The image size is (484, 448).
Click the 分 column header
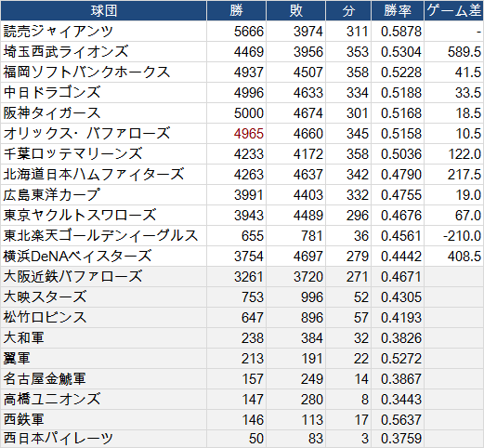[x=348, y=11]
